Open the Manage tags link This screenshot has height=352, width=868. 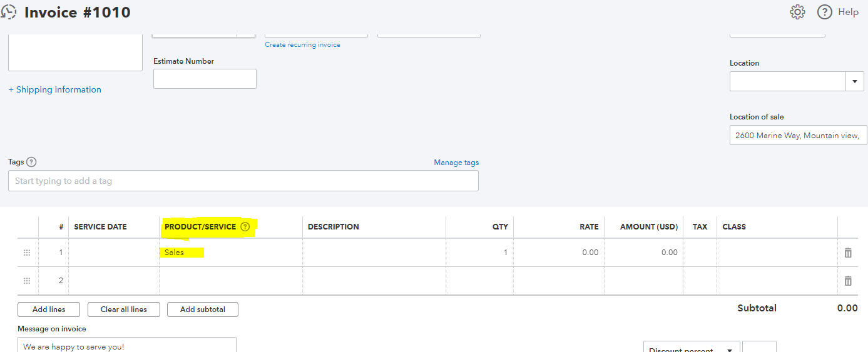point(456,163)
